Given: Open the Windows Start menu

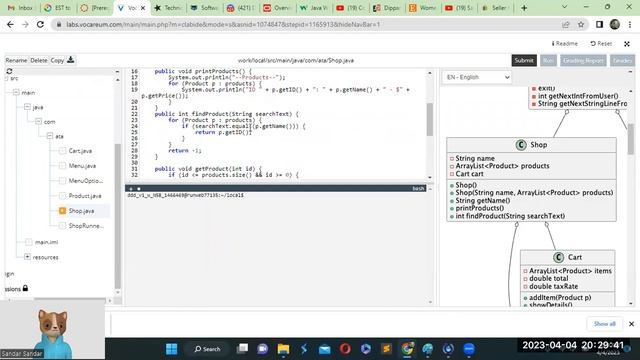Looking at the screenshot, I should pyautogui.click(x=171, y=349).
